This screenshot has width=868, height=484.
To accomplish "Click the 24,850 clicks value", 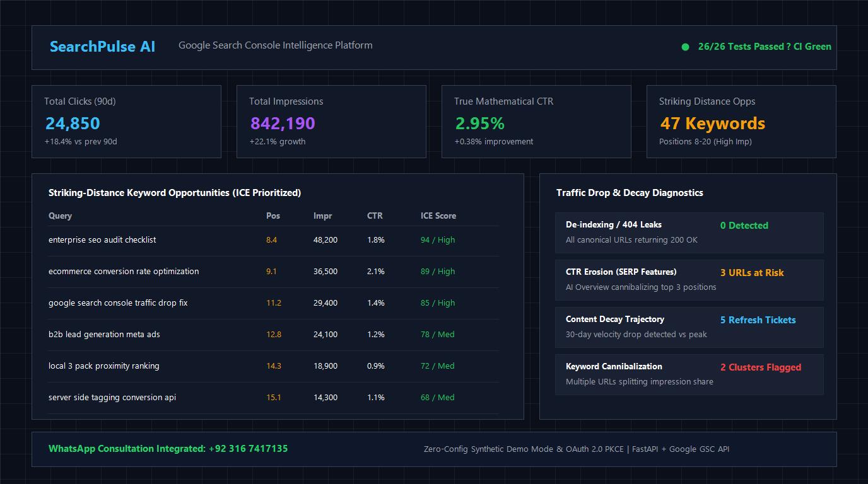I will 73,124.
